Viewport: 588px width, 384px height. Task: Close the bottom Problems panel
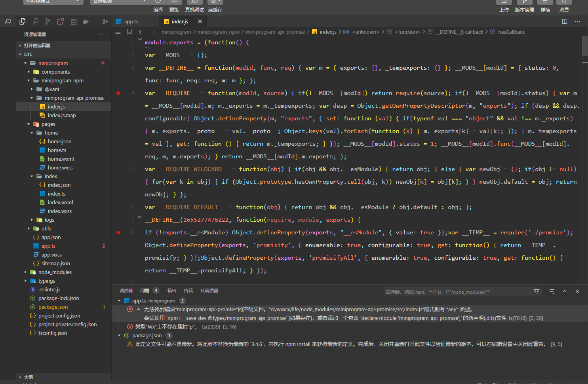(577, 291)
